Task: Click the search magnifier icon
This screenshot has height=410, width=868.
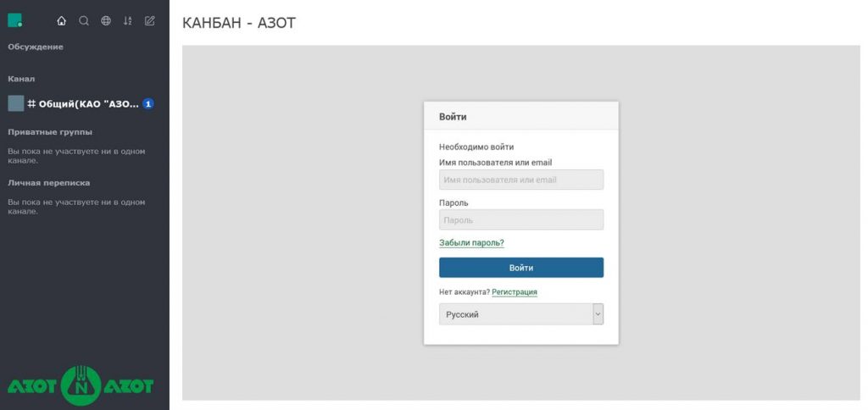Action: point(84,21)
